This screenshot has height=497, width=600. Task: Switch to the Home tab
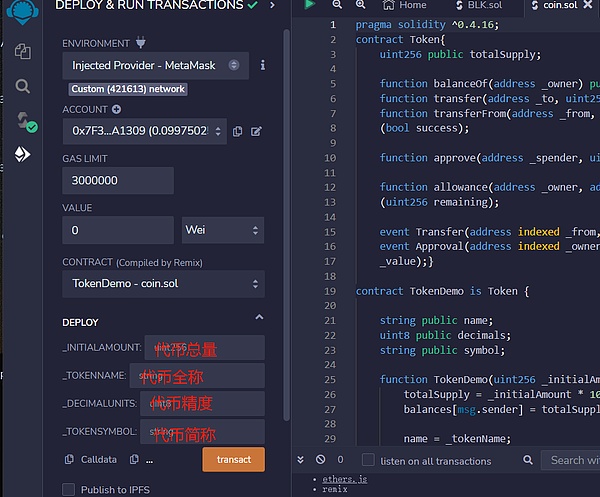[412, 6]
